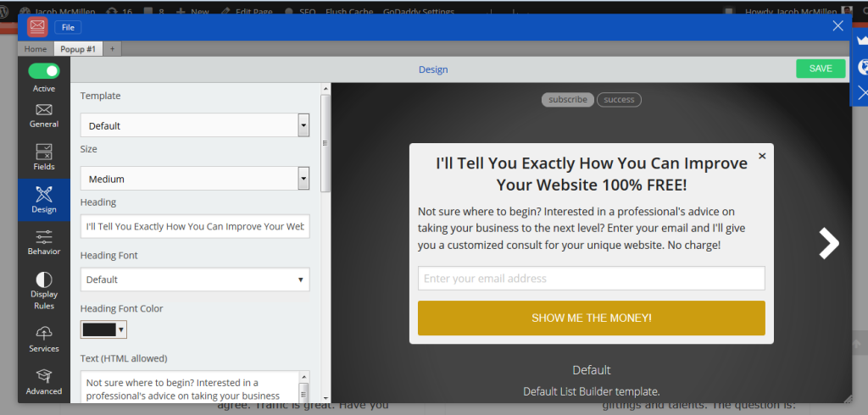Click the red envelope app logo icon
The image size is (868, 415).
tap(37, 26)
